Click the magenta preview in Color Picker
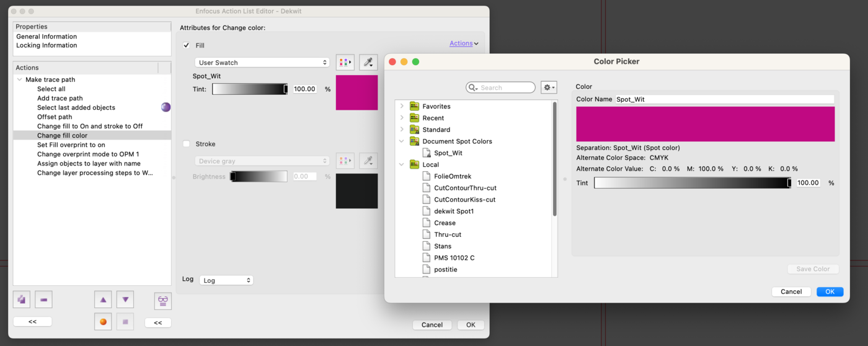868x346 pixels. (x=705, y=124)
